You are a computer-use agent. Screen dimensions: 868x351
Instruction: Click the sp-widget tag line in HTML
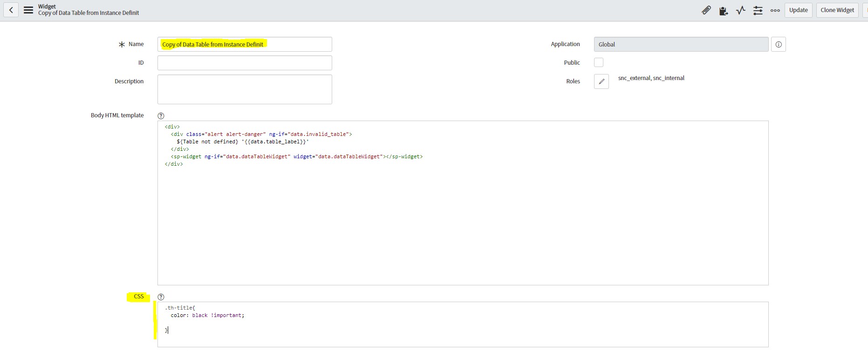296,156
